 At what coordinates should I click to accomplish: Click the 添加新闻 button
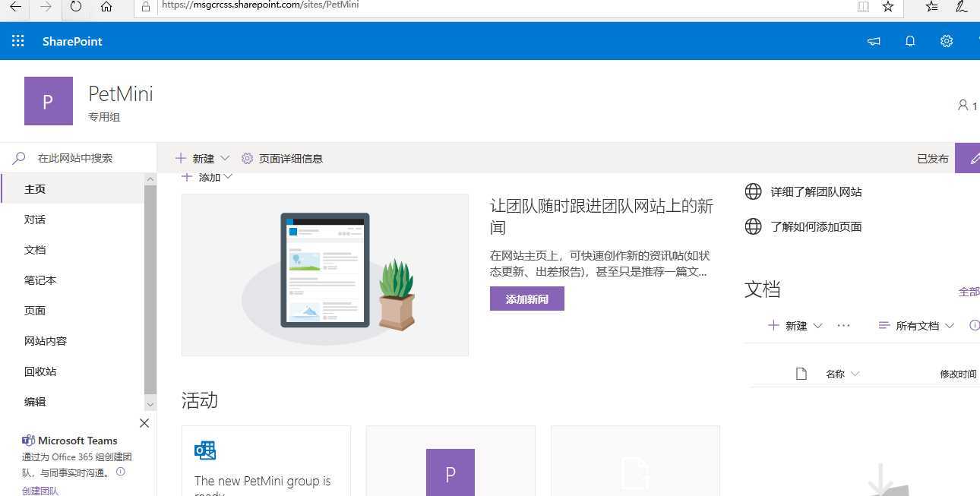click(x=526, y=298)
